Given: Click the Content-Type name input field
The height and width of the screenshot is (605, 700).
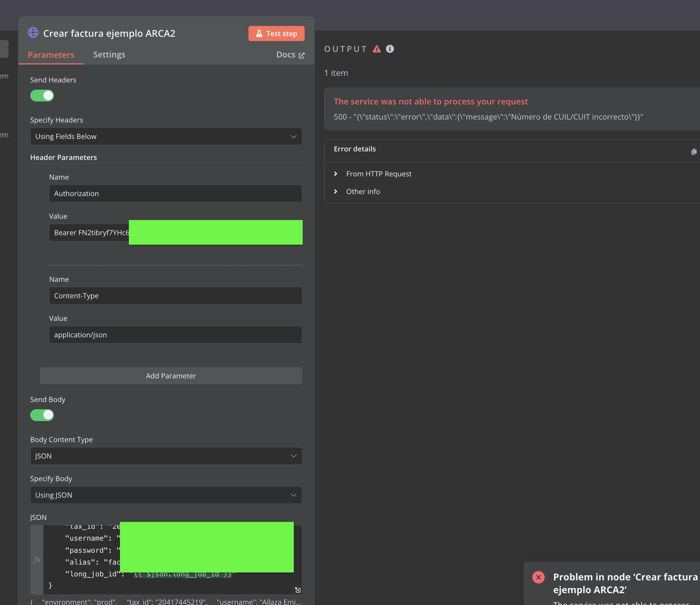Looking at the screenshot, I should 175,296.
